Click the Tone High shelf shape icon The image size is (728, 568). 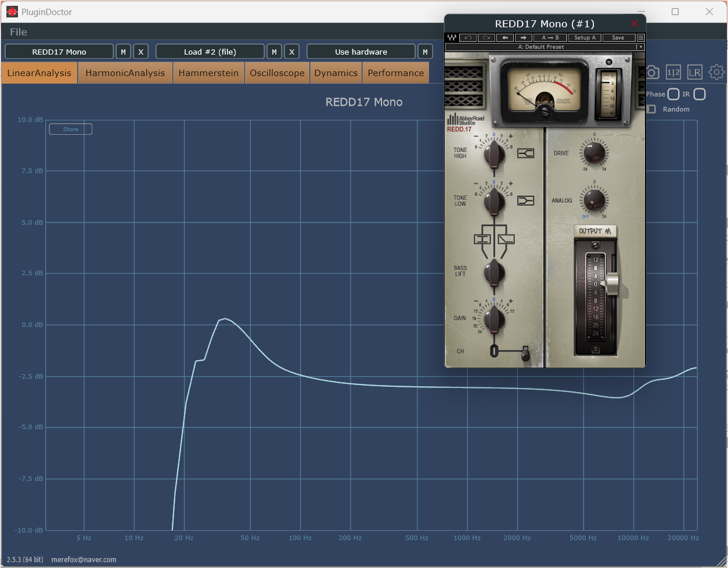coord(525,153)
